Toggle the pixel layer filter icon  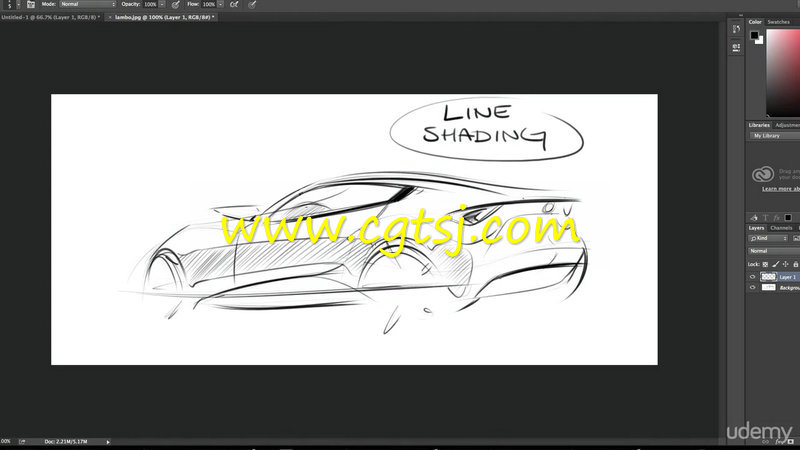point(796,238)
